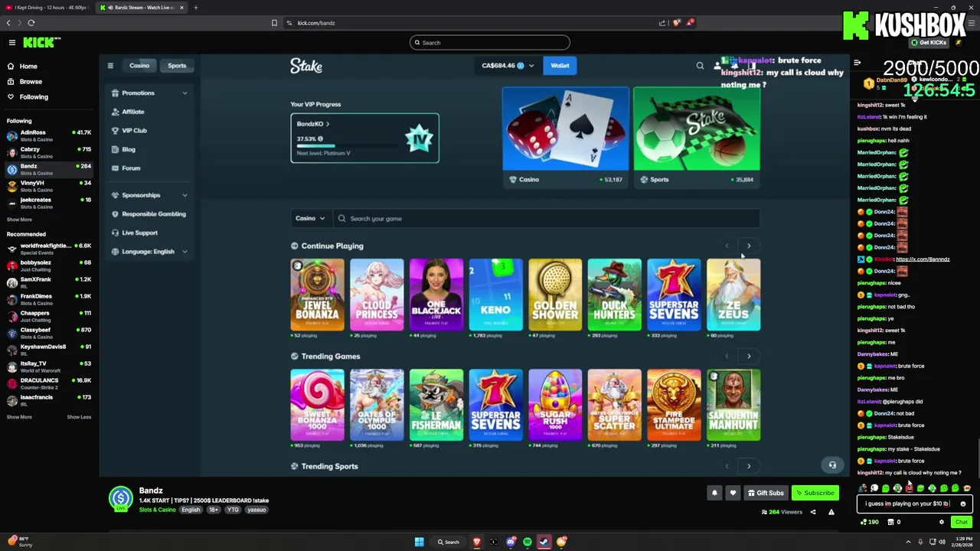This screenshot has width=980, height=551.
Task: Open the Stake live support headset bubble
Action: pos(832,465)
